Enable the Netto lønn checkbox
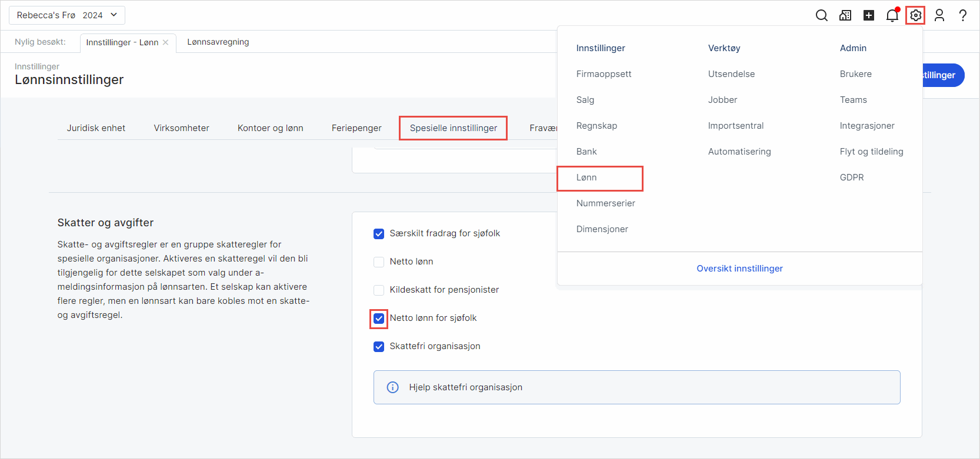Viewport: 980px width, 459px height. click(x=379, y=262)
